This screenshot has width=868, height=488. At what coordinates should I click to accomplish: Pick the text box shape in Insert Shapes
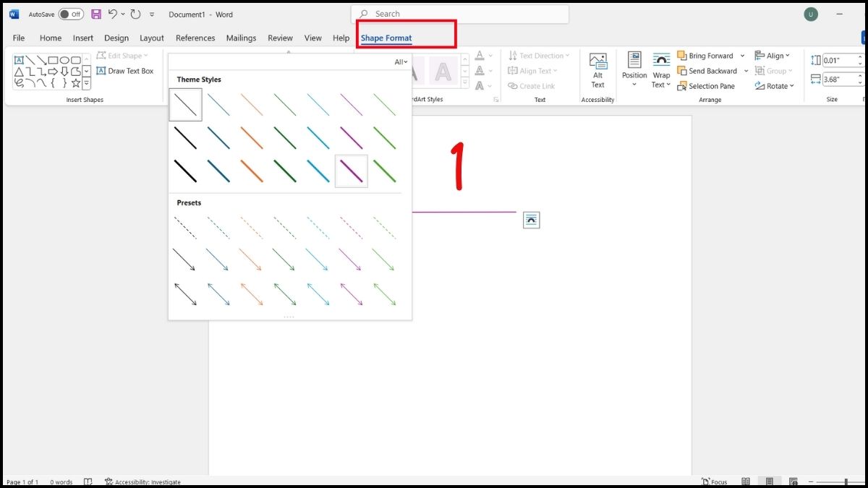tap(19, 60)
